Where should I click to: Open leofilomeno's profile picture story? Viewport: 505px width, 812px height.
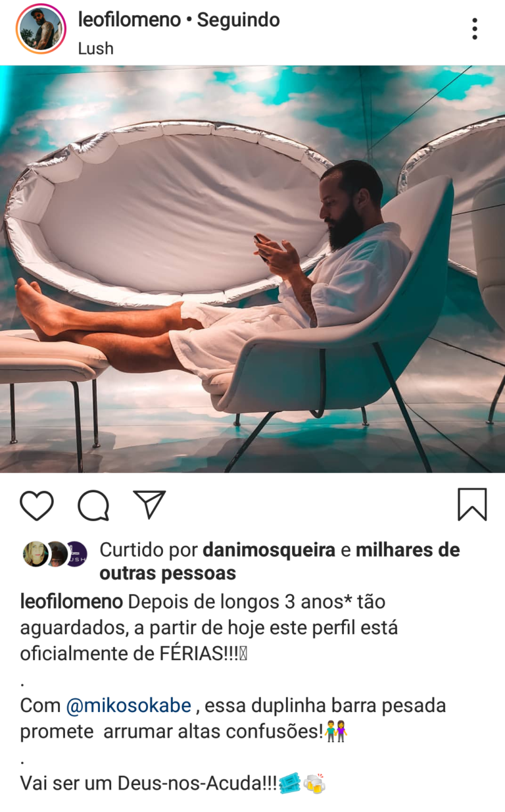pyautogui.click(x=41, y=29)
